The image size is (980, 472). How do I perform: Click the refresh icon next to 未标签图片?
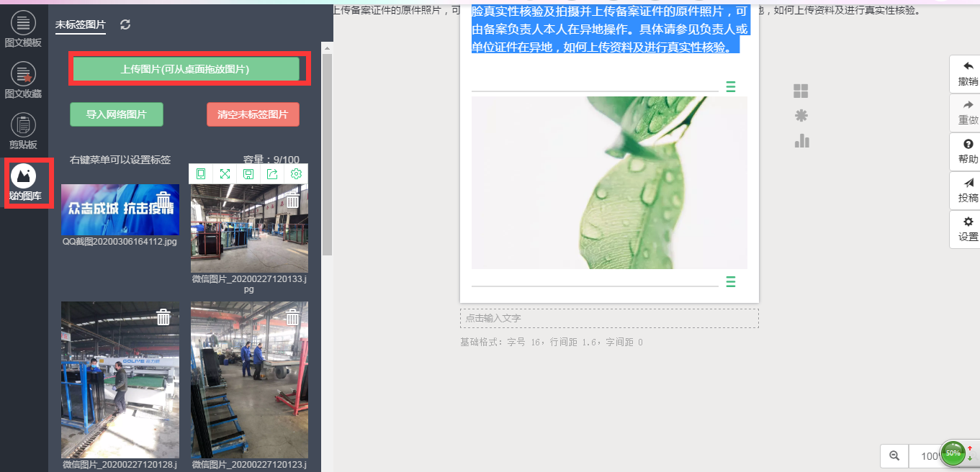(x=124, y=24)
